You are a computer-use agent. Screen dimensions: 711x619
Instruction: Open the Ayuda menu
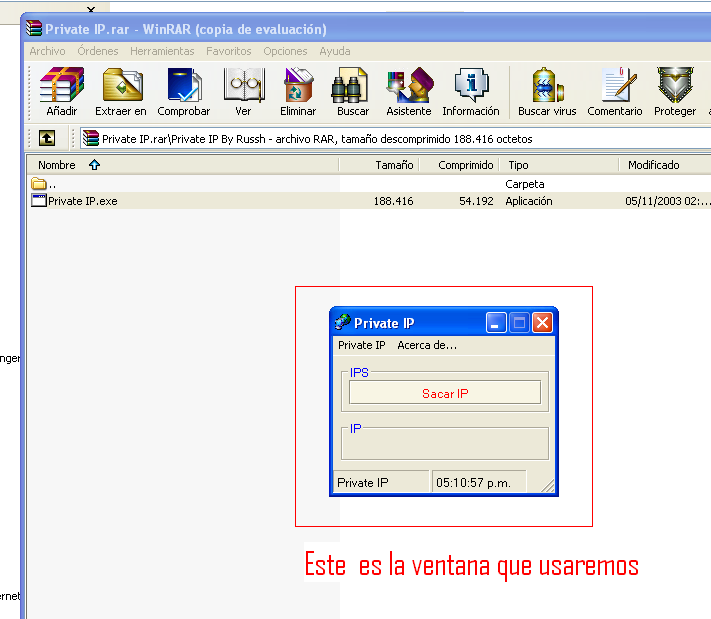pos(335,51)
